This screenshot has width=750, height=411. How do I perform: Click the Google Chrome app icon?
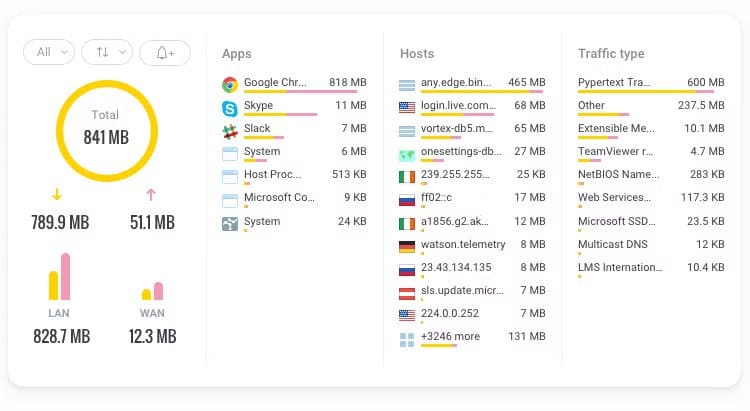pos(230,85)
